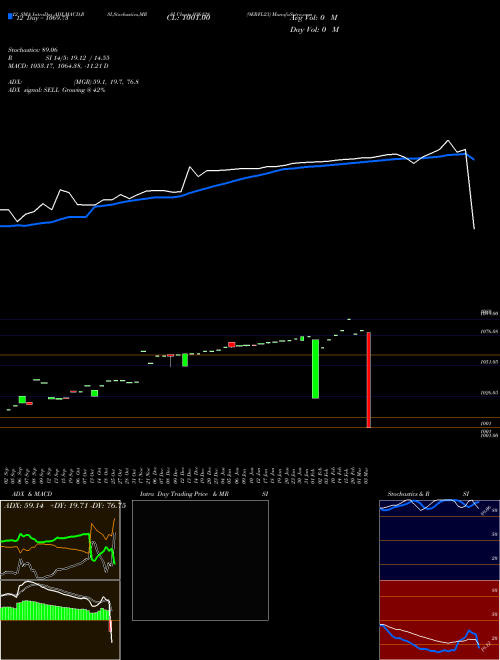Click the ADX (MGR) values line

[73, 82]
